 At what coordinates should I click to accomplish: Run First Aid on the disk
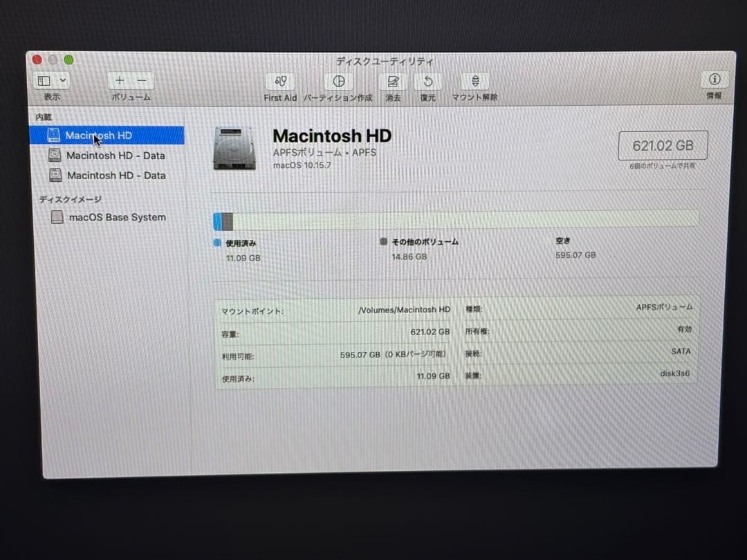(x=281, y=82)
